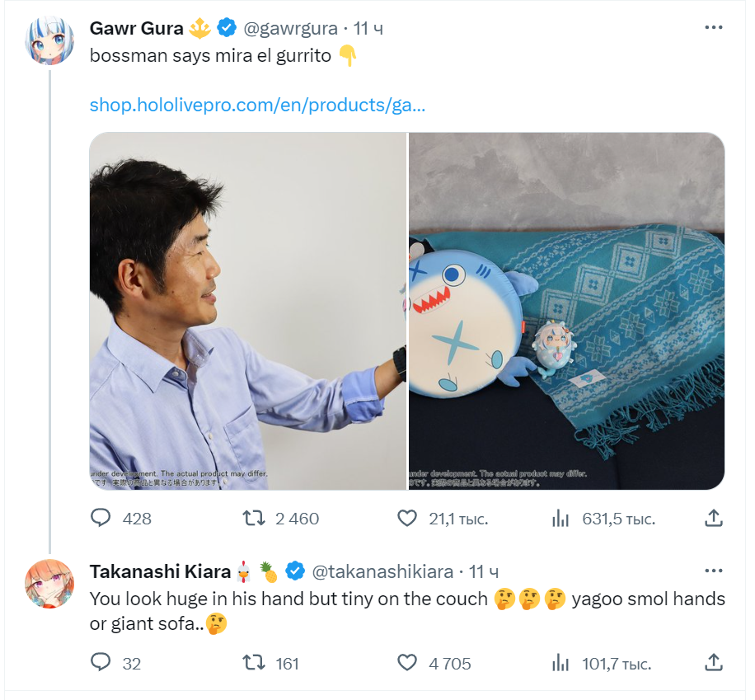Retweet Gawr Gura's post

pos(254,518)
